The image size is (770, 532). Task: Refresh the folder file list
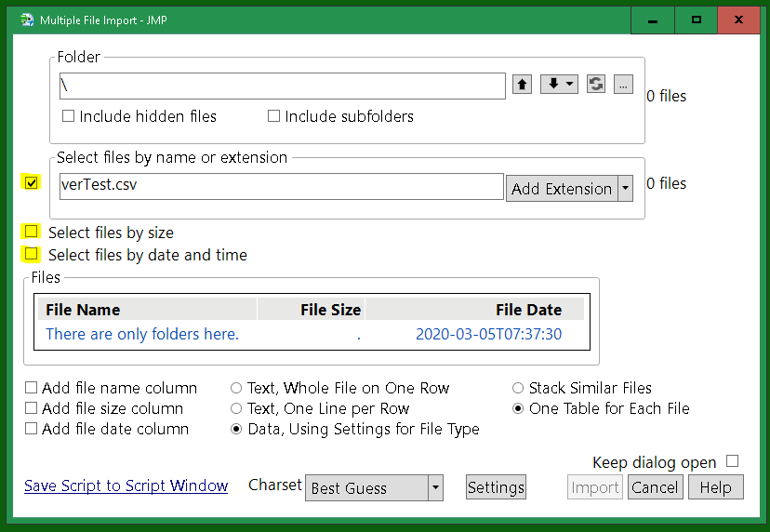[596, 85]
